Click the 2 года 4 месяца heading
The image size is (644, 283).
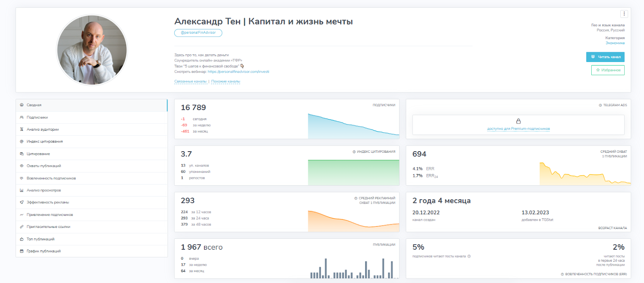click(442, 201)
